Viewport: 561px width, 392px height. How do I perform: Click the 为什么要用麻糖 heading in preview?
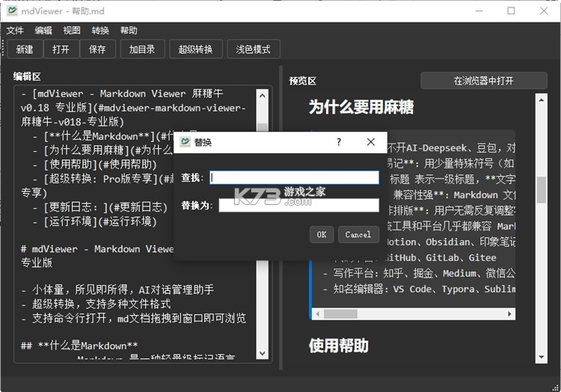coord(361,107)
